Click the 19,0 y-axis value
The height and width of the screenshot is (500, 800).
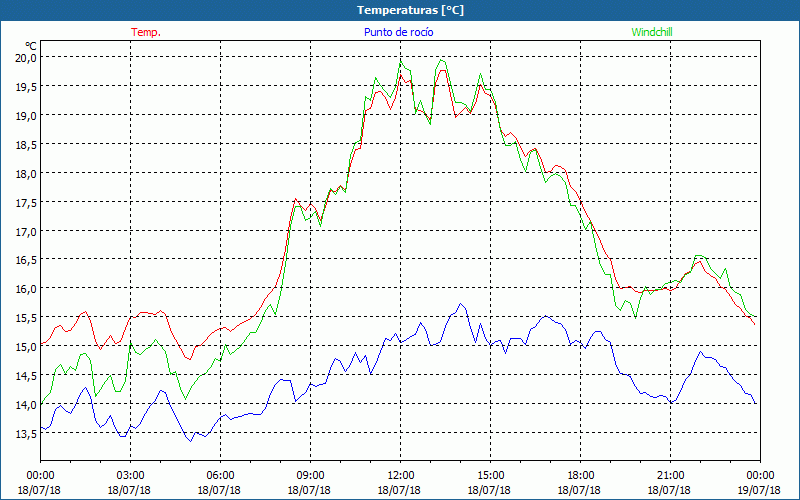[x=26, y=115]
